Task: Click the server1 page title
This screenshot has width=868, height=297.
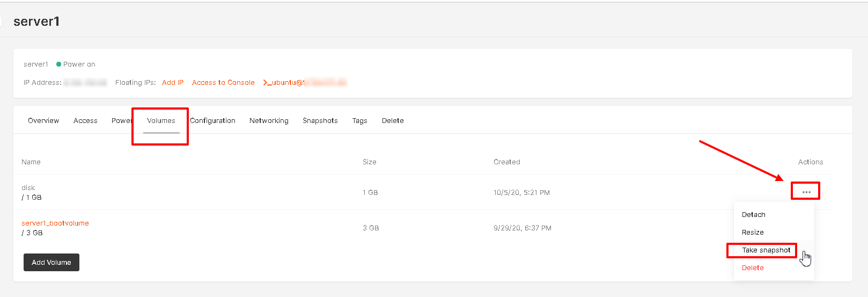Action: point(36,21)
